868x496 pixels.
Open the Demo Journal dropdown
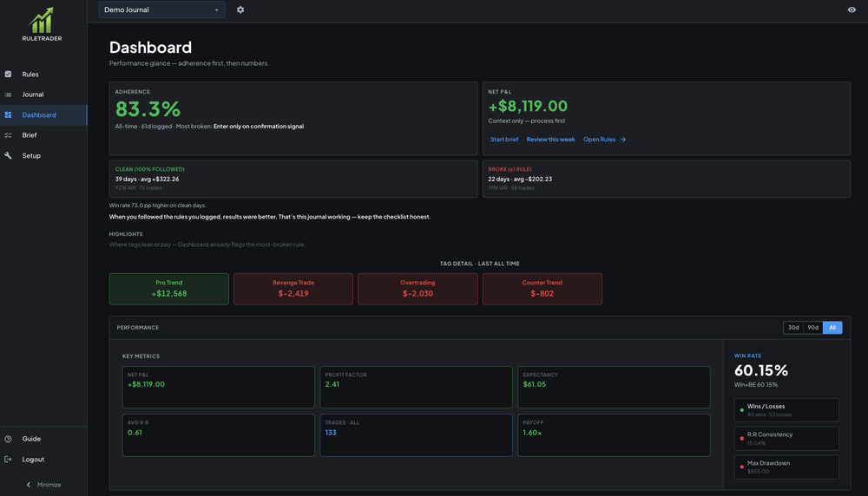click(161, 10)
